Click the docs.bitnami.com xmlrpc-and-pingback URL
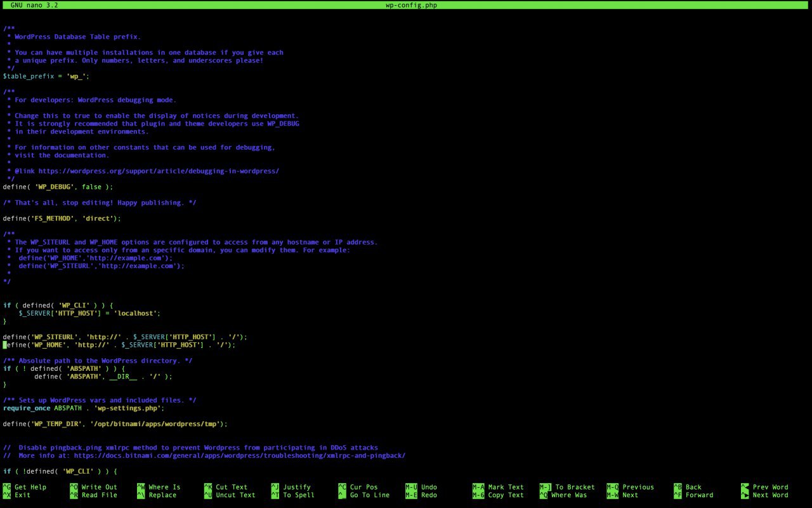 point(240,455)
